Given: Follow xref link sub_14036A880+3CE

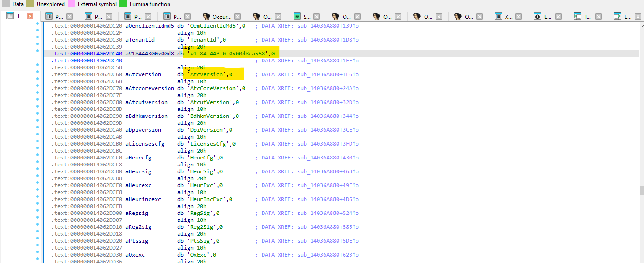Looking at the screenshot, I should click(x=328, y=130).
